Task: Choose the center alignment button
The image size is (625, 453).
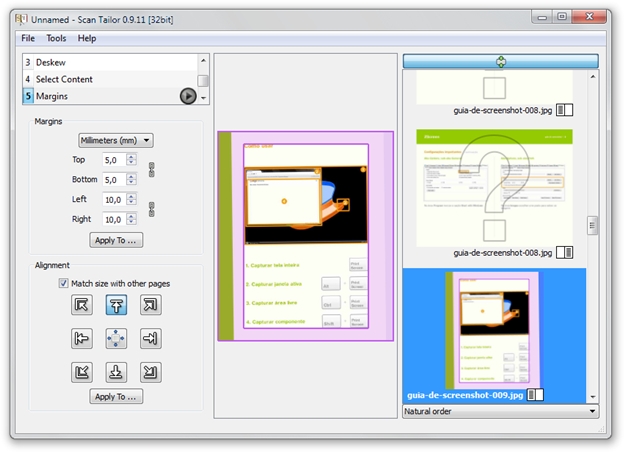Action: click(116, 339)
